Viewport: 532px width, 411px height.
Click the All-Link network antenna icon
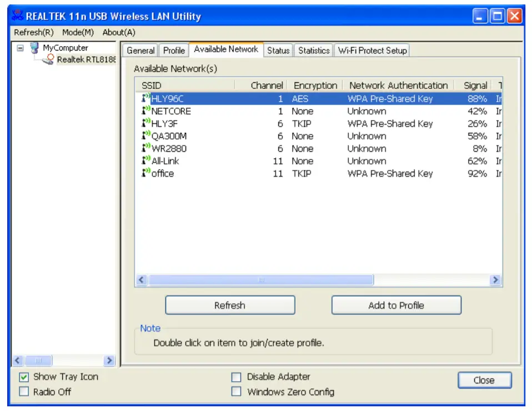click(146, 161)
